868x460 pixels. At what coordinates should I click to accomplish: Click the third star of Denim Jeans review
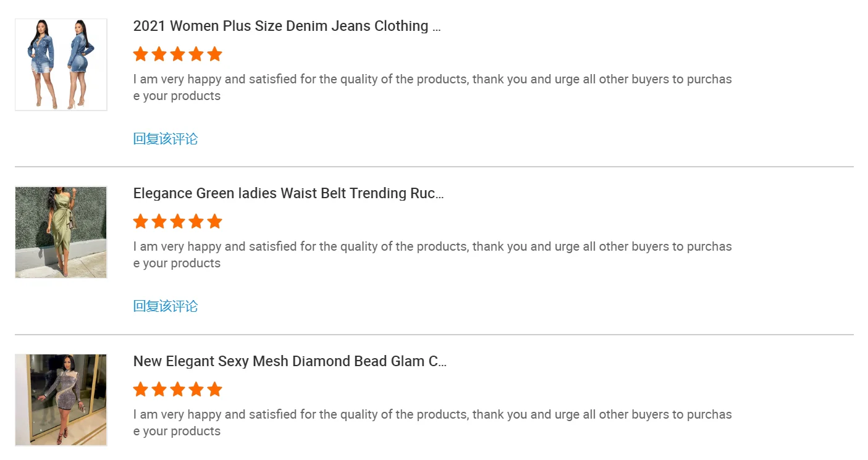(177, 54)
